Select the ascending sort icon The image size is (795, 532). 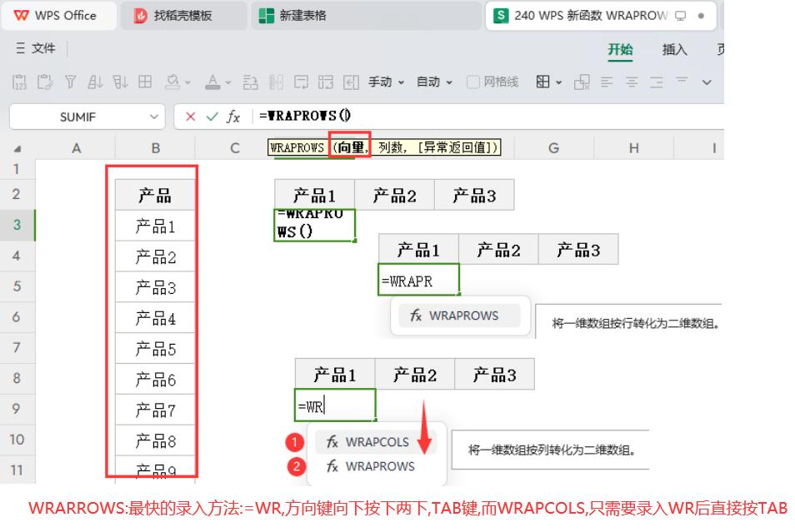point(96,81)
